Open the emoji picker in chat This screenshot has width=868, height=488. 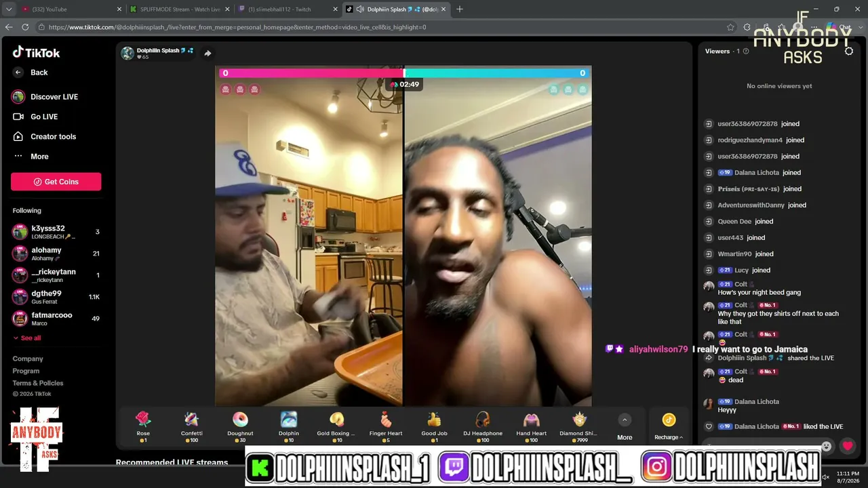click(x=826, y=446)
